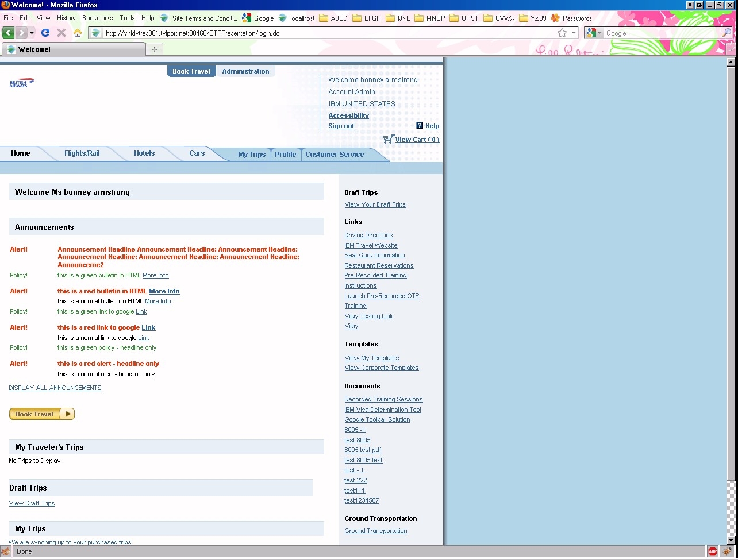738x560 pixels.
Task: Click the browser Reload button
Action: pyautogui.click(x=45, y=33)
